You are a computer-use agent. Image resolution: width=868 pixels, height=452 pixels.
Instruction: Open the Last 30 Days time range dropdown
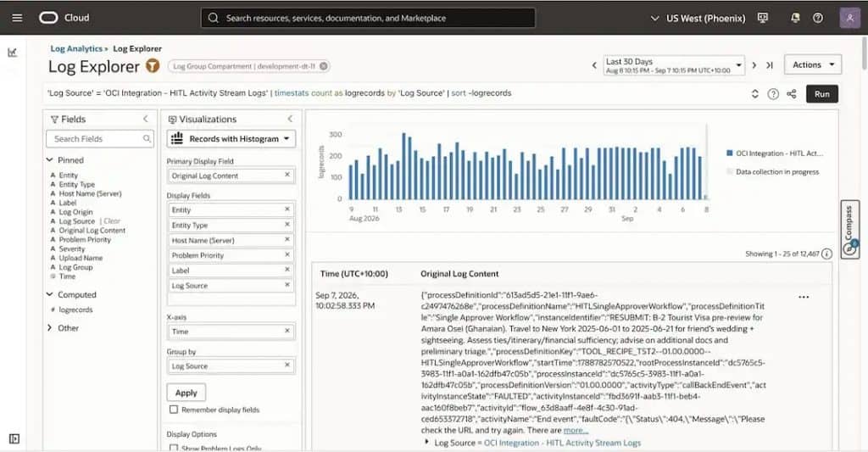[673, 65]
